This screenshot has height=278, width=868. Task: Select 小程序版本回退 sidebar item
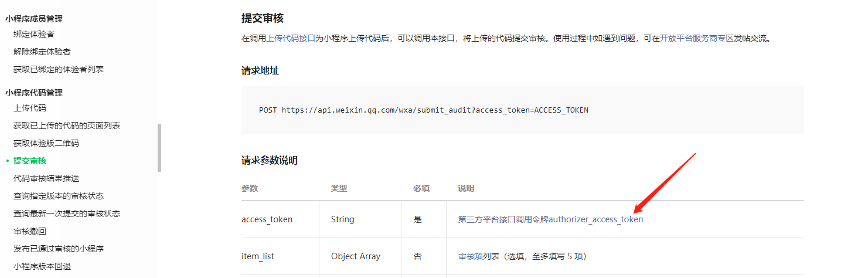coord(42,266)
